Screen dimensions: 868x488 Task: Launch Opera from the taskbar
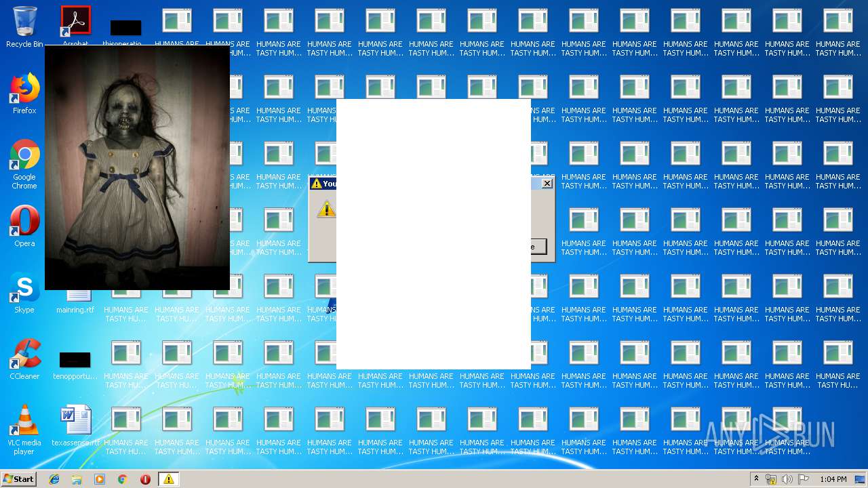pos(145,479)
